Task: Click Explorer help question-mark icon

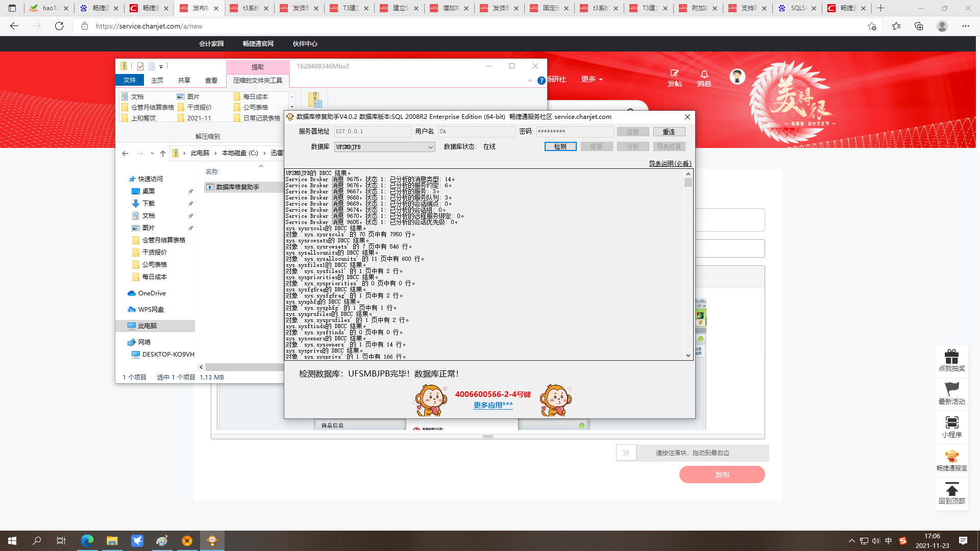Action: (x=541, y=81)
